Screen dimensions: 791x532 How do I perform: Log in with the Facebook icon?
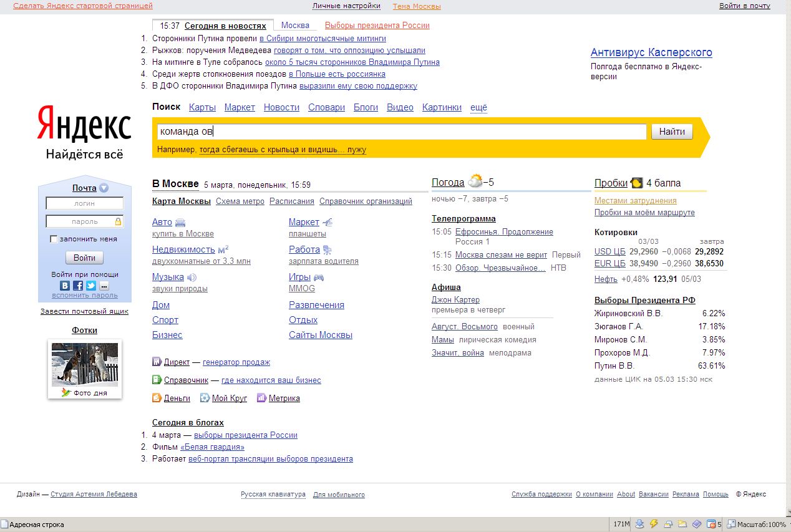pyautogui.click(x=77, y=286)
